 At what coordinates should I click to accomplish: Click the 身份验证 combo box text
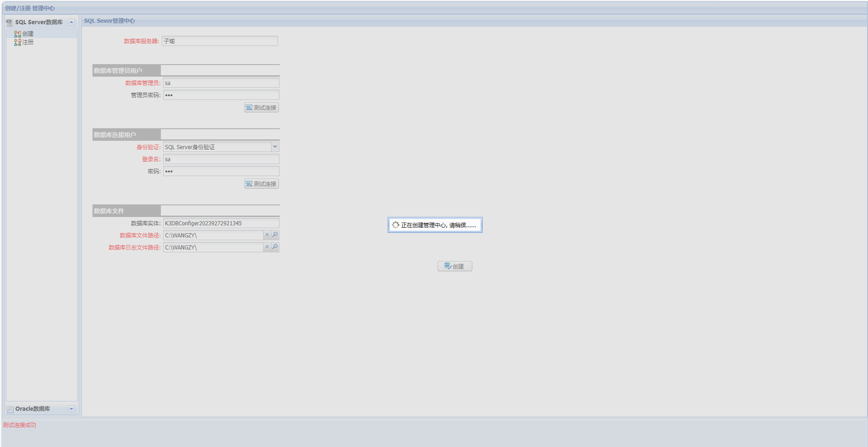(217, 147)
